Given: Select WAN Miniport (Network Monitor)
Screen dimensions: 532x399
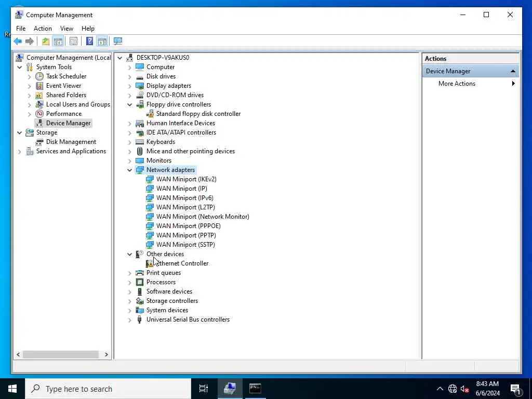Looking at the screenshot, I should click(203, 217).
